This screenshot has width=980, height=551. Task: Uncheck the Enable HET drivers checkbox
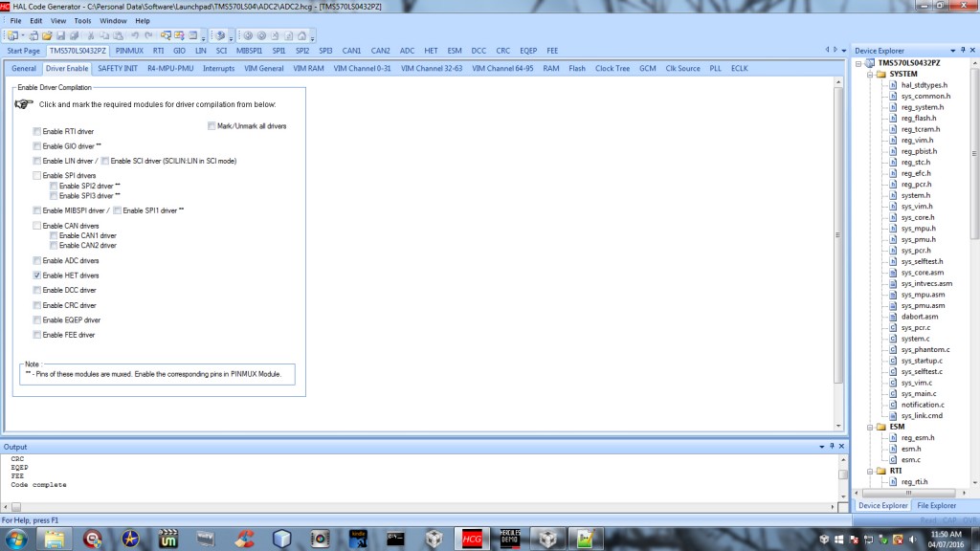[x=37, y=275]
